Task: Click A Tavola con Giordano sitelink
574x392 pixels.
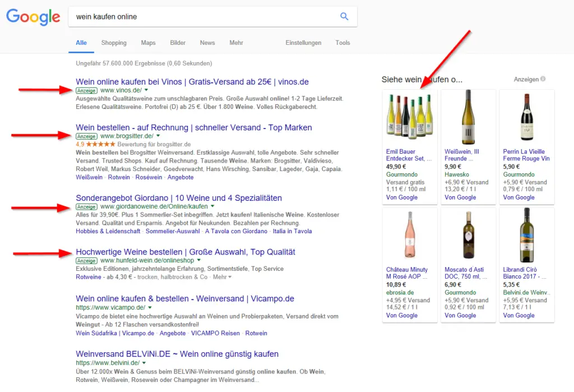Action: coord(236,231)
